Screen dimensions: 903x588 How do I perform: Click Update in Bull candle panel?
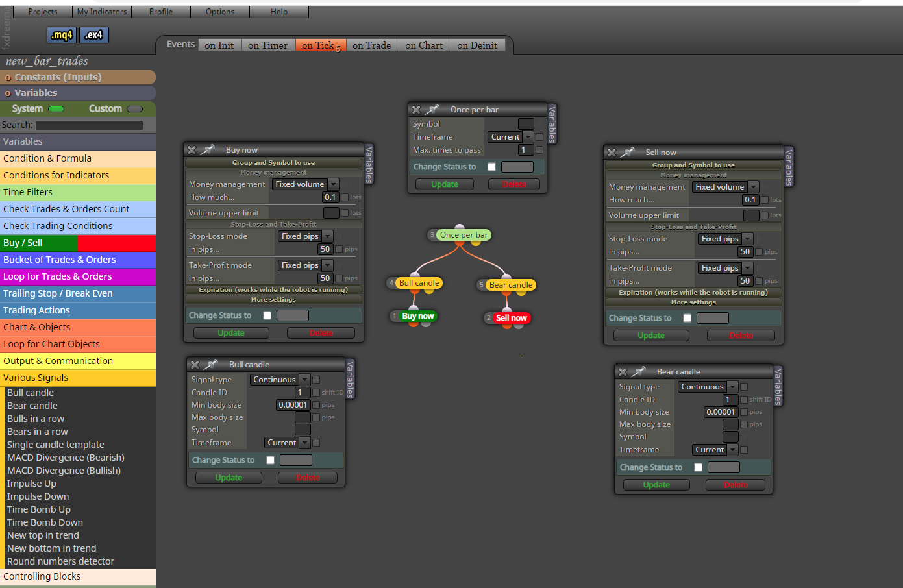pyautogui.click(x=229, y=478)
